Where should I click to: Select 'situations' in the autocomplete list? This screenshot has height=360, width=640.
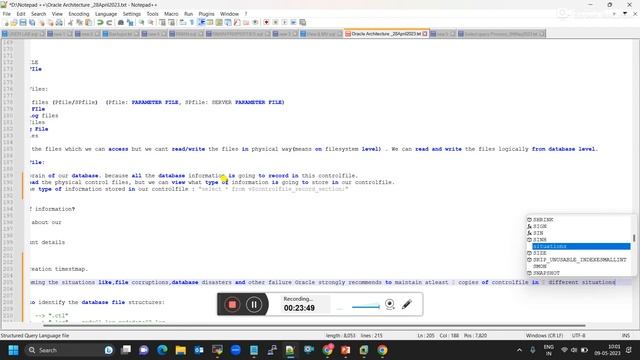point(581,246)
